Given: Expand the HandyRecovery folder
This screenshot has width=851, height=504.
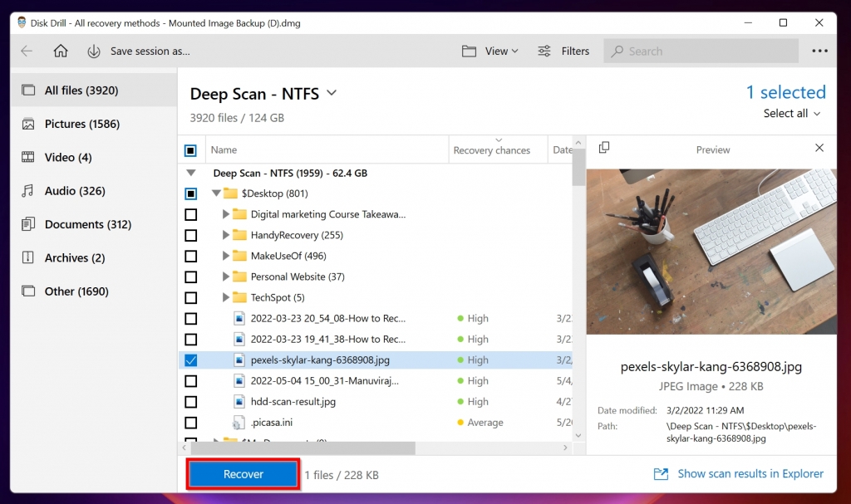Looking at the screenshot, I should tap(225, 235).
